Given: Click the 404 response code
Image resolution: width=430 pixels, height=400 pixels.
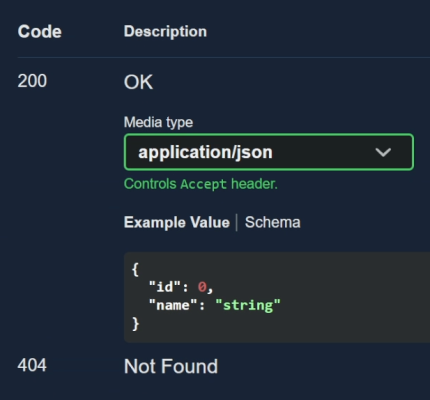Looking at the screenshot, I should 32,365.
